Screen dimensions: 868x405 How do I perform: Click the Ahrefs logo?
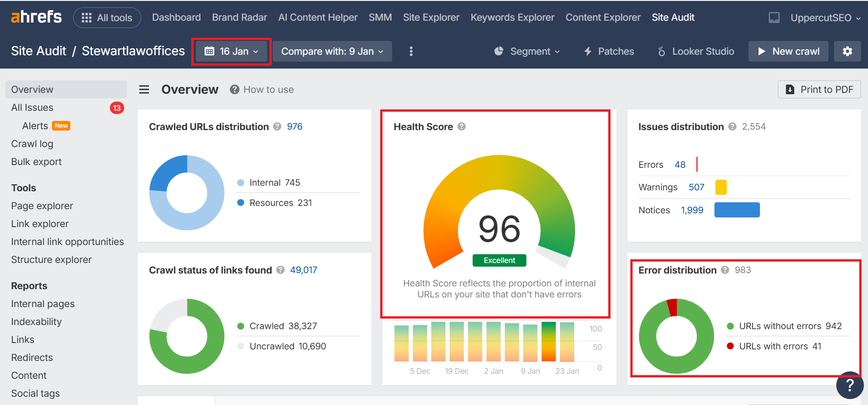36,17
